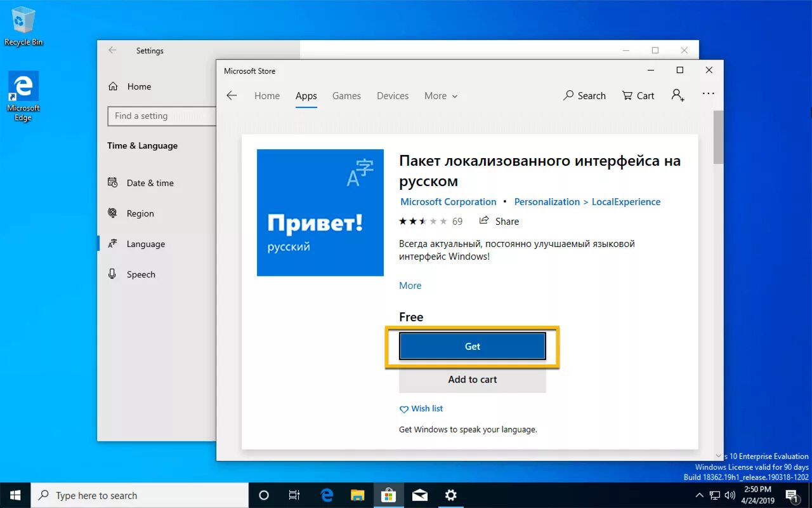The width and height of the screenshot is (812, 508).
Task: Open the Games tab
Action: tap(346, 96)
